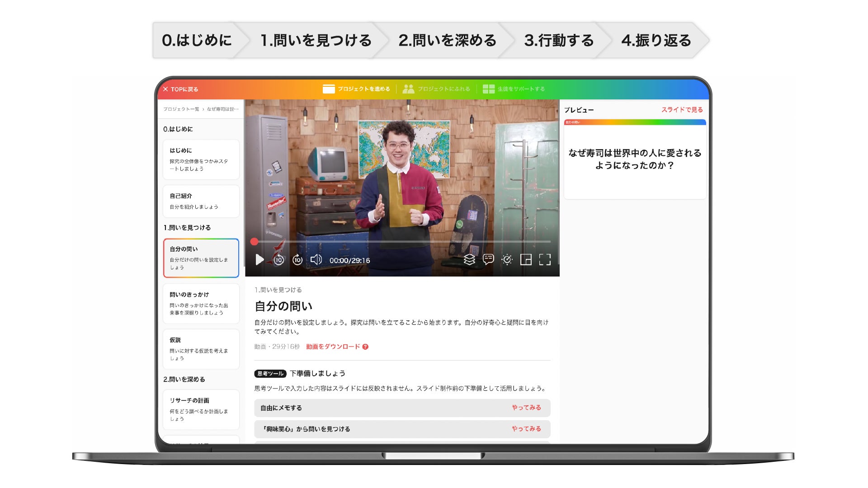The height and width of the screenshot is (488, 868).
Task: Open the 生徒をサポートする tab
Action: (514, 89)
